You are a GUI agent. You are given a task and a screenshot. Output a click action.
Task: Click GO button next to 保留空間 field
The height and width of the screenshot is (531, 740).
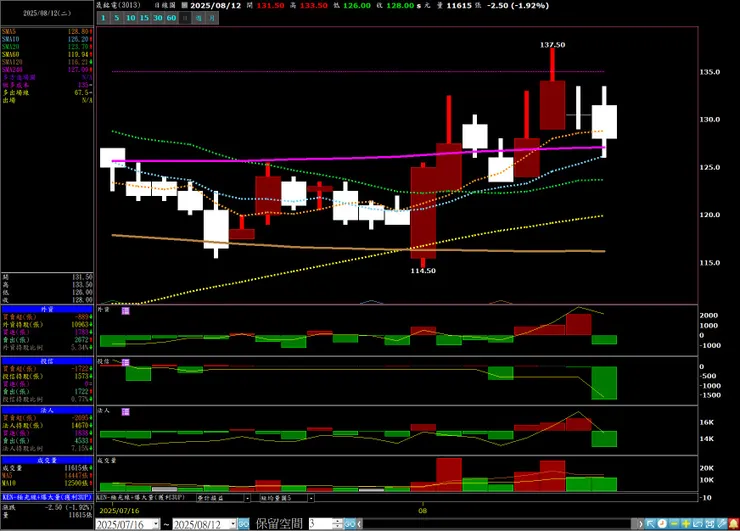pyautogui.click(x=350, y=524)
